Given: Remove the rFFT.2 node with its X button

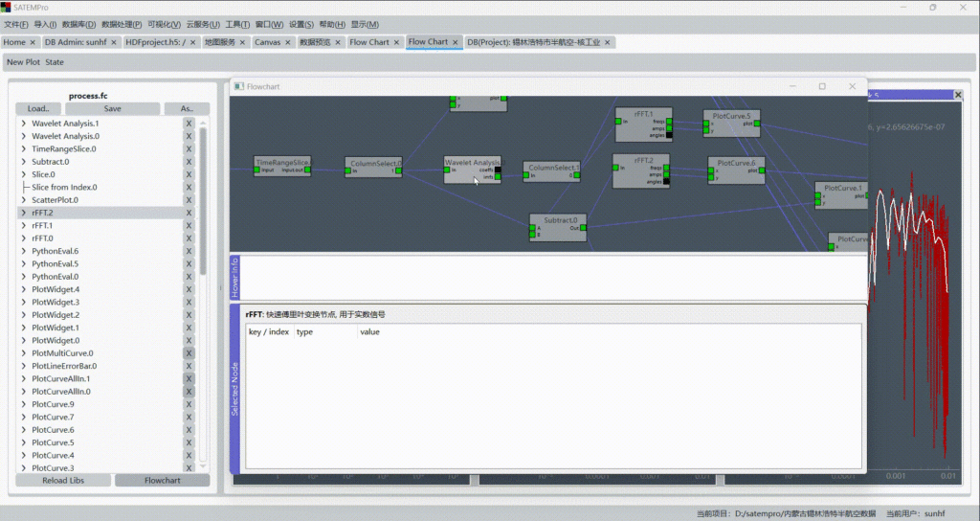Looking at the screenshot, I should pyautogui.click(x=189, y=213).
